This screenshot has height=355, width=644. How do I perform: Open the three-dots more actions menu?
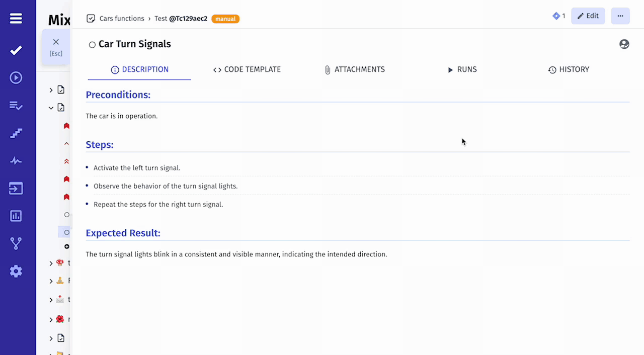[x=620, y=16]
